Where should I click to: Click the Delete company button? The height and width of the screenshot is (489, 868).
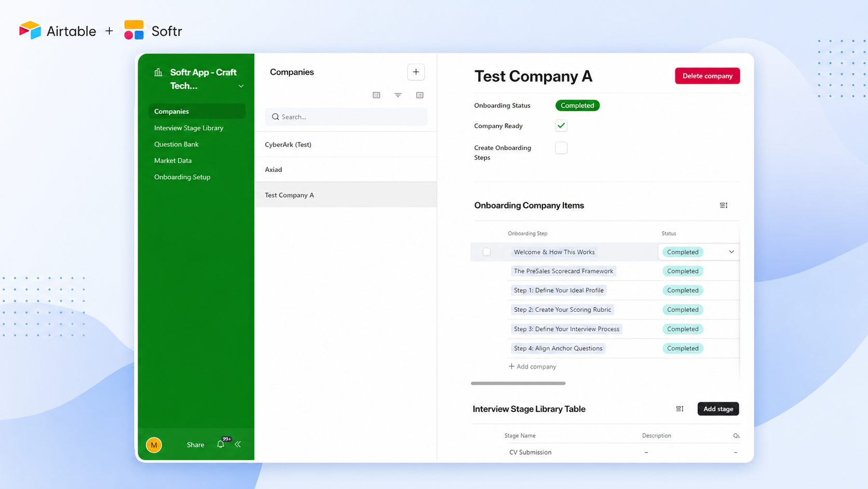tap(707, 76)
